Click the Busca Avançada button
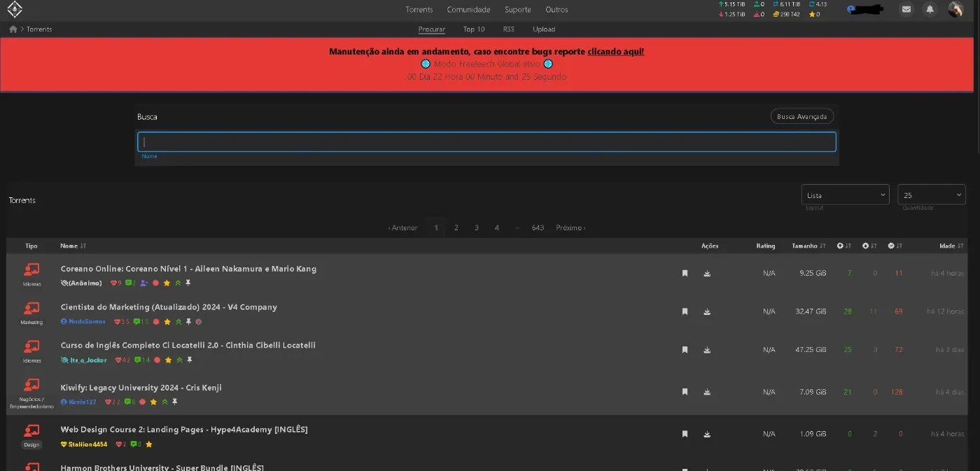The width and height of the screenshot is (980, 471). coord(802,117)
